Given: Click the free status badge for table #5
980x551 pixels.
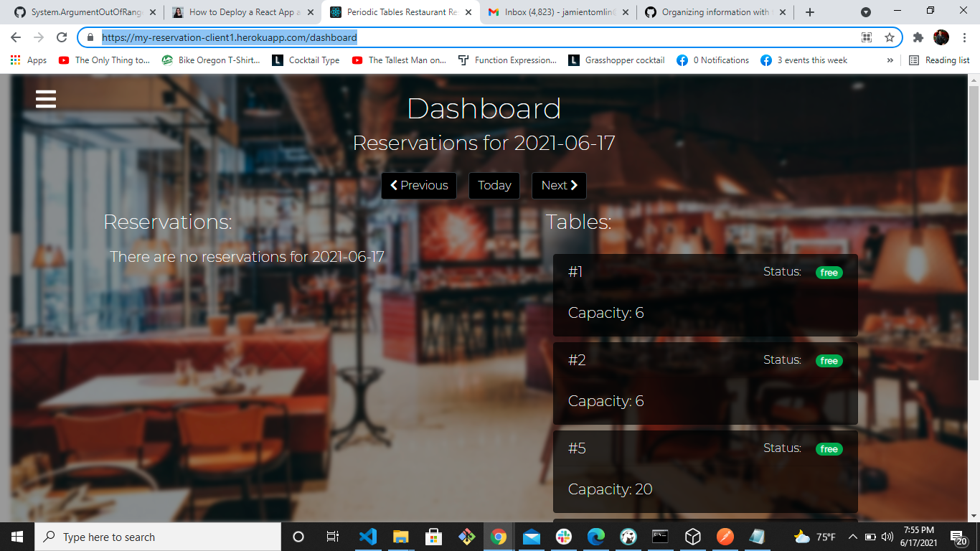Looking at the screenshot, I should (x=829, y=449).
